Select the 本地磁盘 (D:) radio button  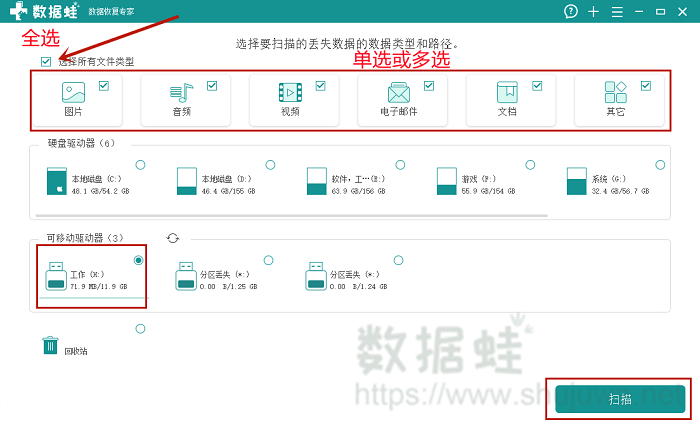(x=271, y=165)
